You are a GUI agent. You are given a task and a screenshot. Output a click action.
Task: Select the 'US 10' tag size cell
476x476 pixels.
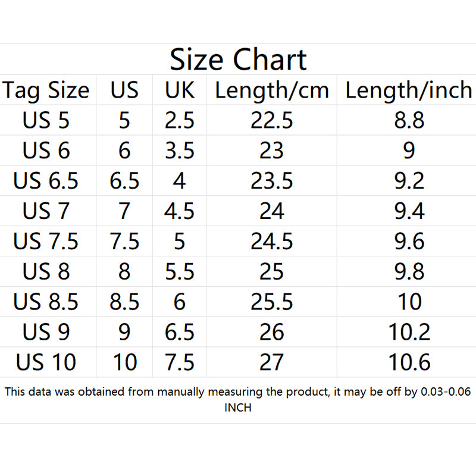click(x=46, y=362)
